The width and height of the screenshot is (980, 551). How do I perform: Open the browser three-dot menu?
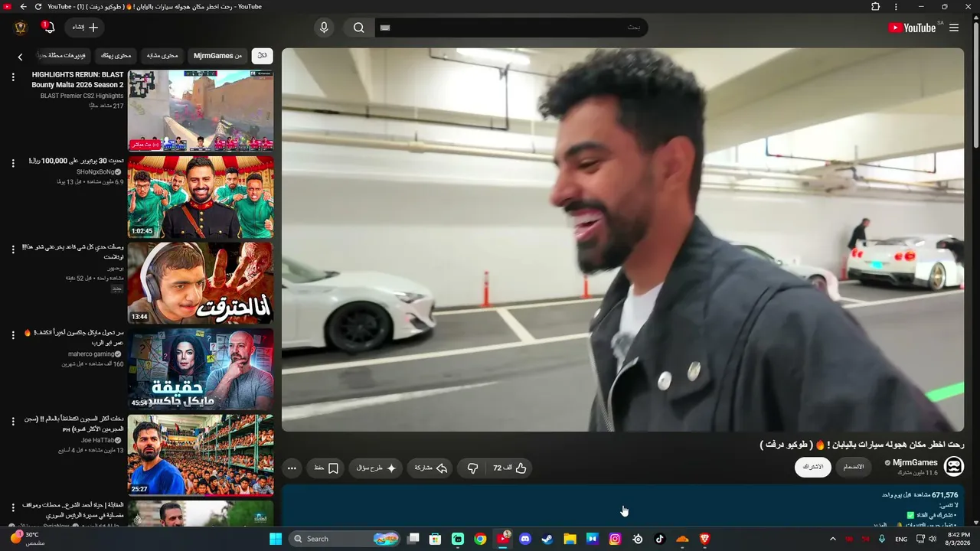[896, 7]
